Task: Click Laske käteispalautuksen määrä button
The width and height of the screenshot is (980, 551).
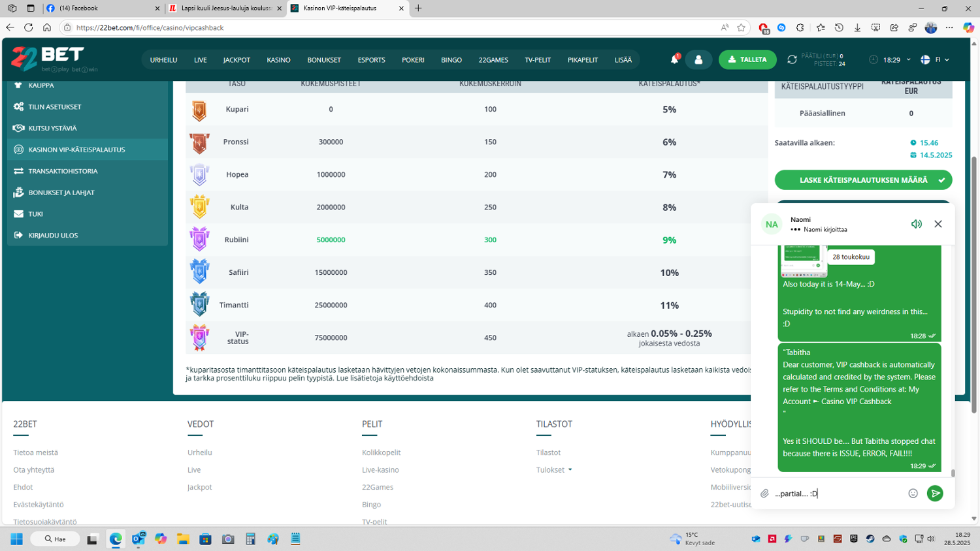Action: click(863, 180)
